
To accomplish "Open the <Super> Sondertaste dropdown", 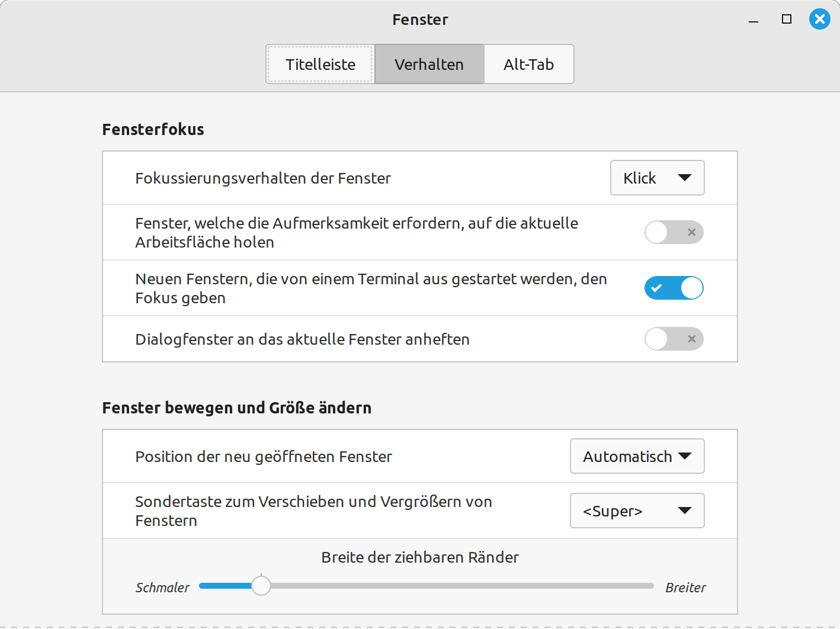I will [637, 511].
